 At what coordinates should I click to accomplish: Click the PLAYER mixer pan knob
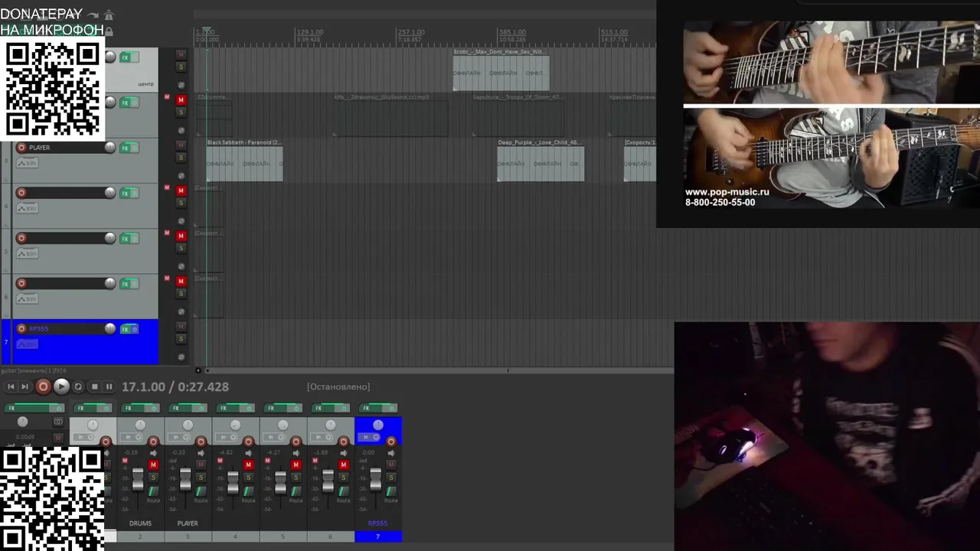(188, 425)
